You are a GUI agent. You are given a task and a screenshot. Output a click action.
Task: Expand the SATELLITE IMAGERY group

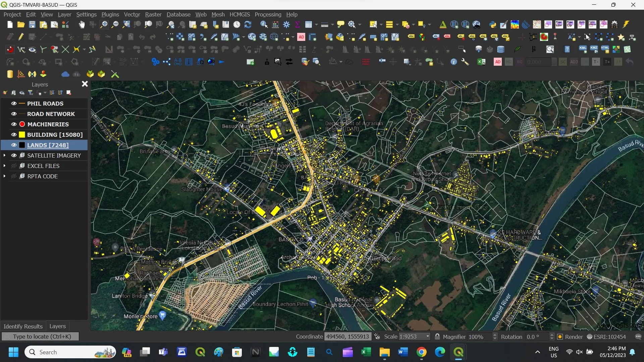pos(4,156)
